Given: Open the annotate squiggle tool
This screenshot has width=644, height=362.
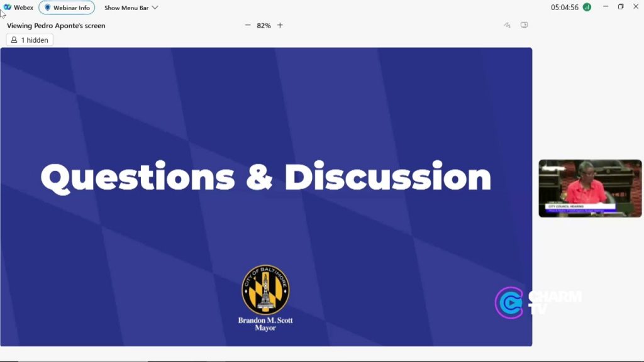Looking at the screenshot, I should coord(508,25).
